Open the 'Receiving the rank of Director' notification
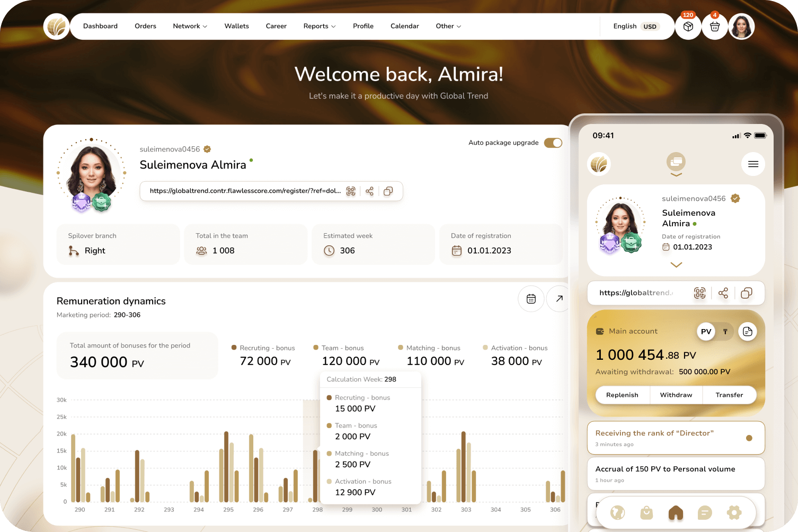Image resolution: width=798 pixels, height=532 pixels. click(676, 438)
